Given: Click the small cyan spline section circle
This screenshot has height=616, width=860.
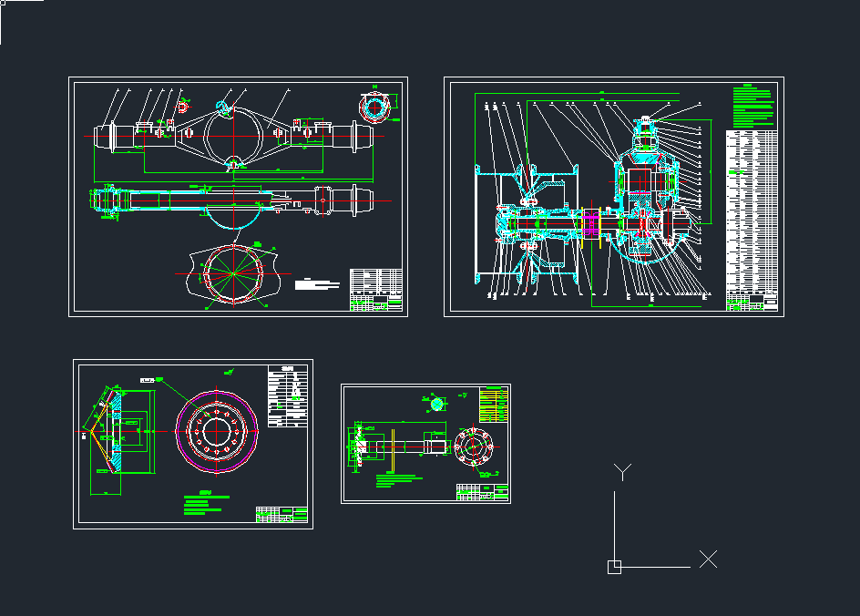Looking at the screenshot, I should tap(437, 405).
